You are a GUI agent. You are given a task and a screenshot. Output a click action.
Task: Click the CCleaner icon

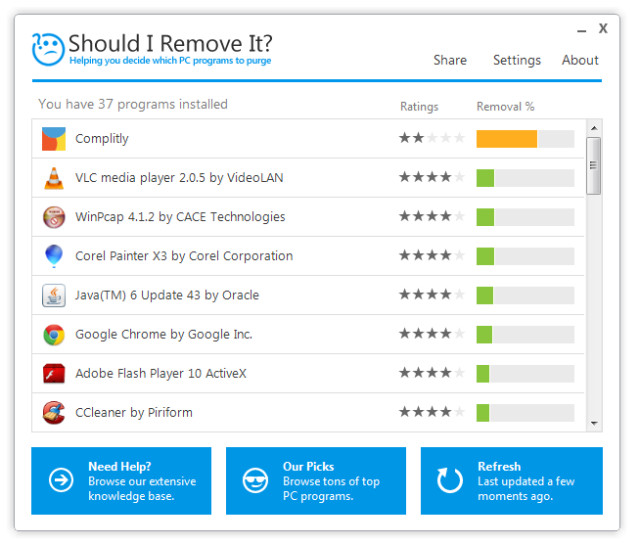pyautogui.click(x=54, y=413)
